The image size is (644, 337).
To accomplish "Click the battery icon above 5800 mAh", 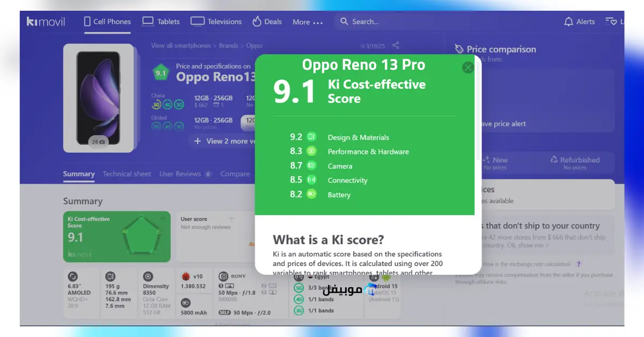I will [x=186, y=304].
